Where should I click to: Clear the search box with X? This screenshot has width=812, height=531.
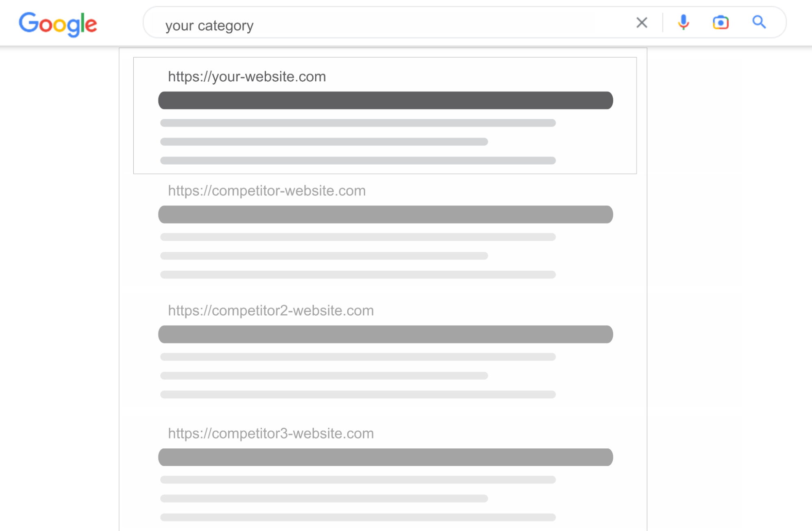click(642, 22)
